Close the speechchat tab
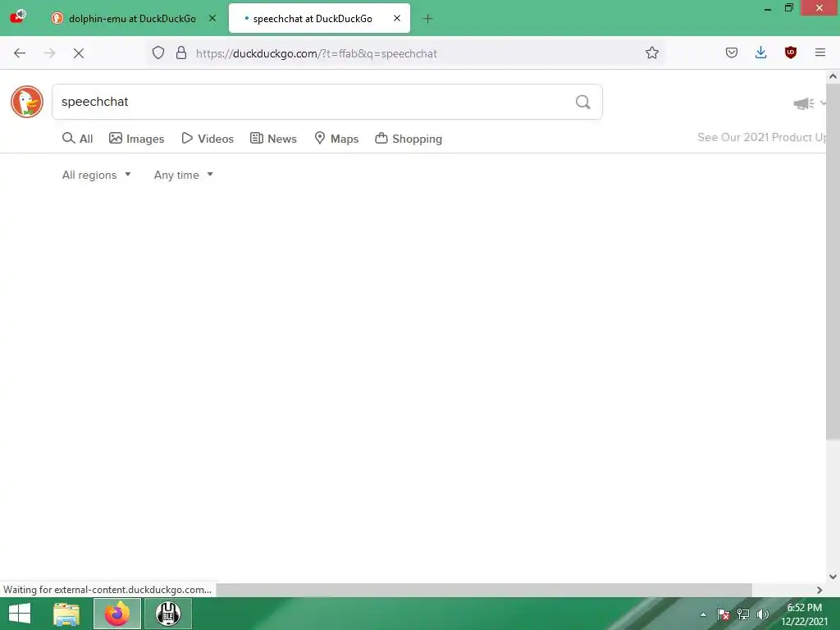This screenshot has height=630, width=840. coord(397,18)
